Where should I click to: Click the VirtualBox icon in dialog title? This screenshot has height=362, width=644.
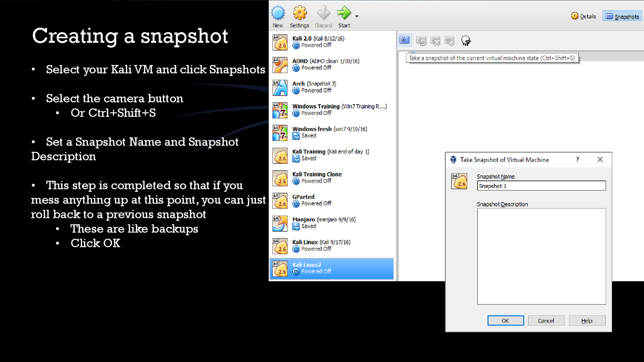[453, 160]
